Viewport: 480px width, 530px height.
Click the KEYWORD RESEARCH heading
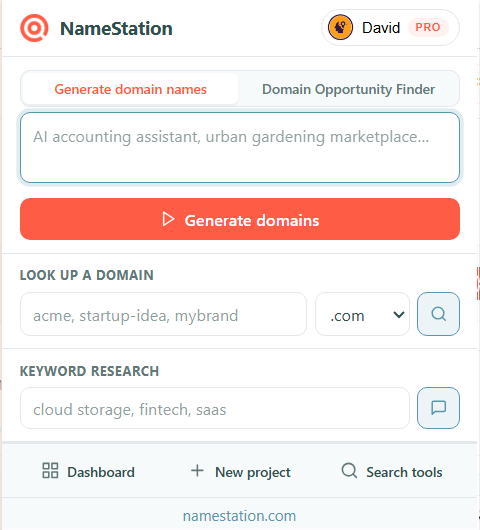[x=89, y=371]
